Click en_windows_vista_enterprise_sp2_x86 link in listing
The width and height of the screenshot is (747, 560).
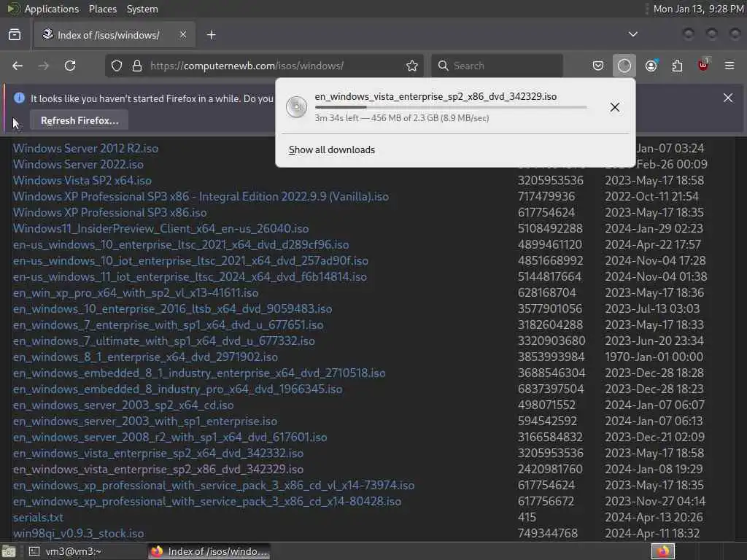tap(158, 469)
